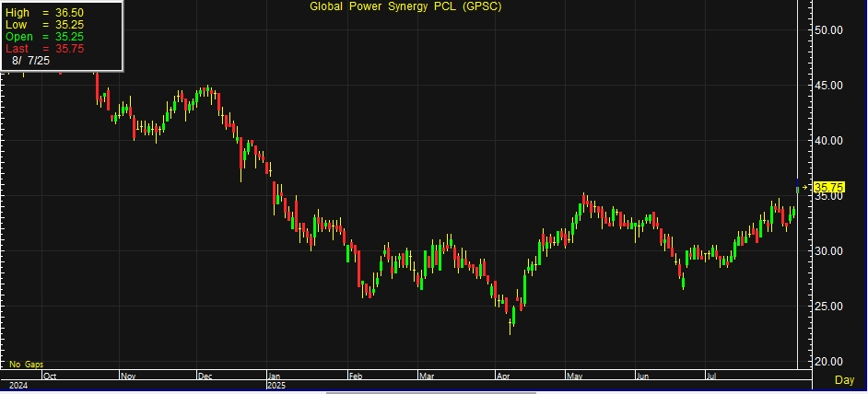Click the yellow 35.75 last price tag
868x394 pixels.
point(828,188)
